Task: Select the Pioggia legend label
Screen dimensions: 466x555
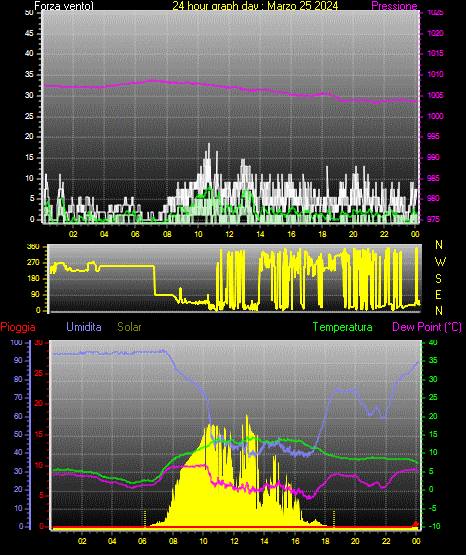Action: point(18,327)
